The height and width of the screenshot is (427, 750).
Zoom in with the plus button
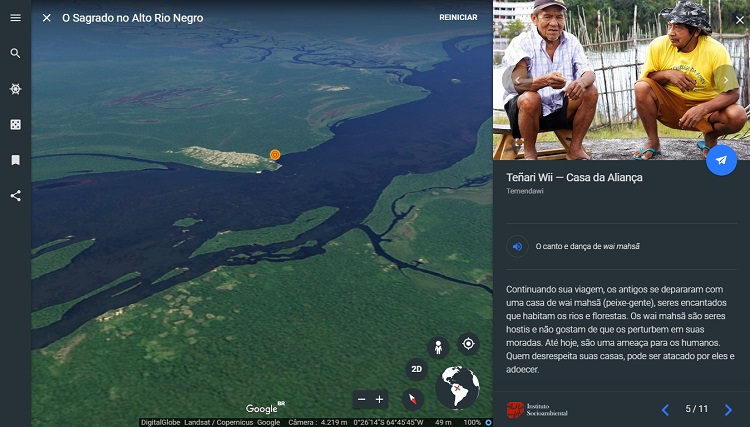click(379, 399)
